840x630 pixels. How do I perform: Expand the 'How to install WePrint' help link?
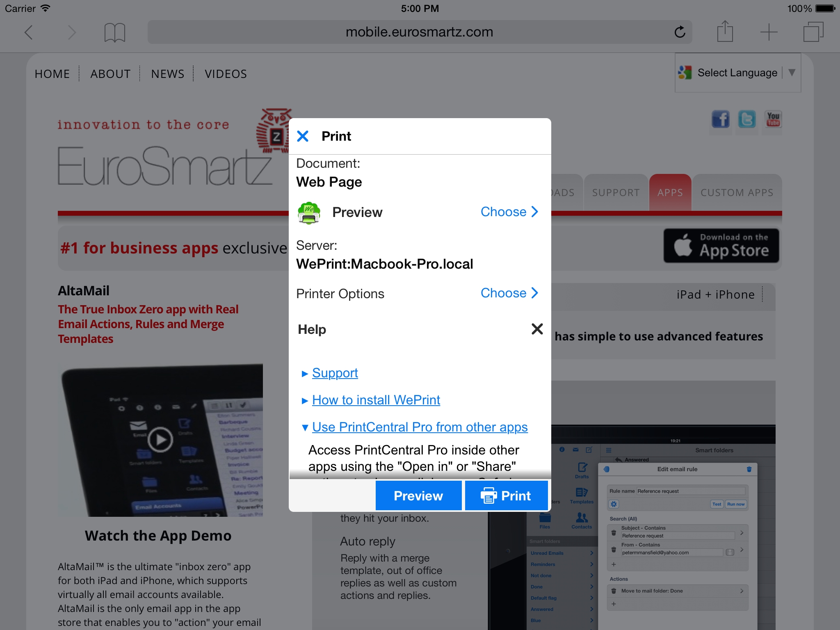375,400
